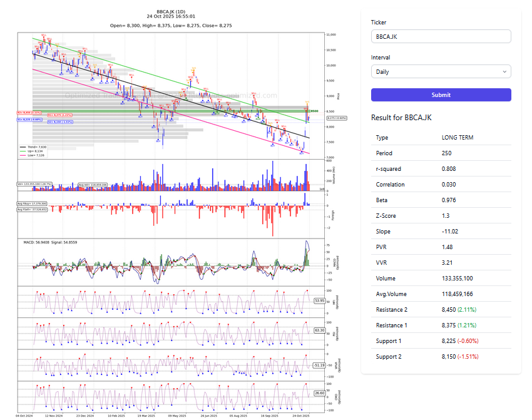The width and height of the screenshot is (532, 420).
Task: Click the S1= 8,225 support label on chart
Action: click(x=29, y=120)
